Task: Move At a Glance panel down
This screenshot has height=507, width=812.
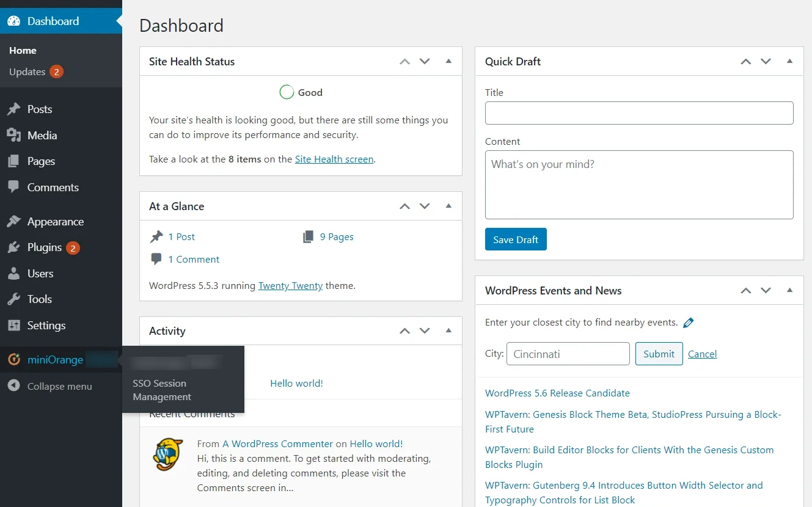Action: click(x=425, y=206)
